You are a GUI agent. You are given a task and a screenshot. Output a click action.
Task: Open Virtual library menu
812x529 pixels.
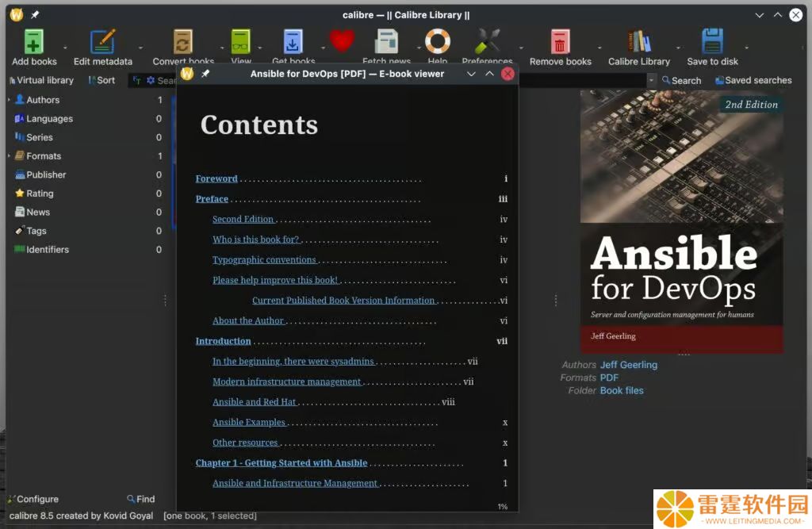pyautogui.click(x=41, y=80)
